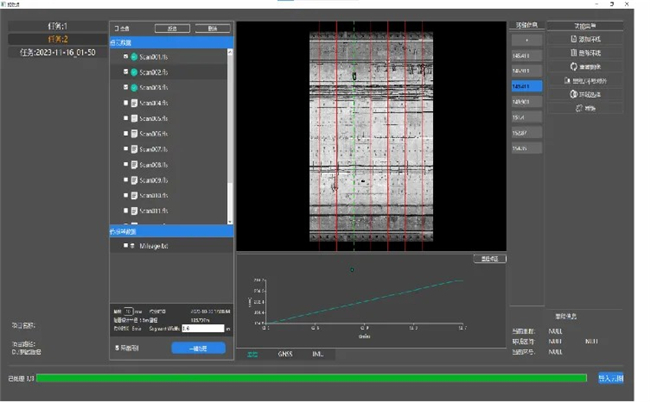Click the blue button below Segment Width
The image size is (650, 402).
coord(198,348)
